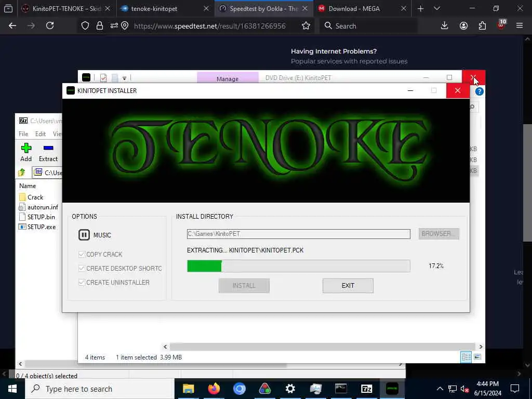Open the File menu in 7-Zip
The width and height of the screenshot is (532, 399).
click(23, 134)
